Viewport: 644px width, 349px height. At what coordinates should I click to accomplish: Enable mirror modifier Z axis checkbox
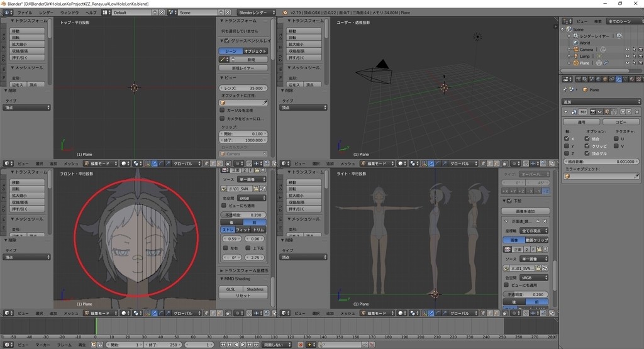[x=567, y=153]
